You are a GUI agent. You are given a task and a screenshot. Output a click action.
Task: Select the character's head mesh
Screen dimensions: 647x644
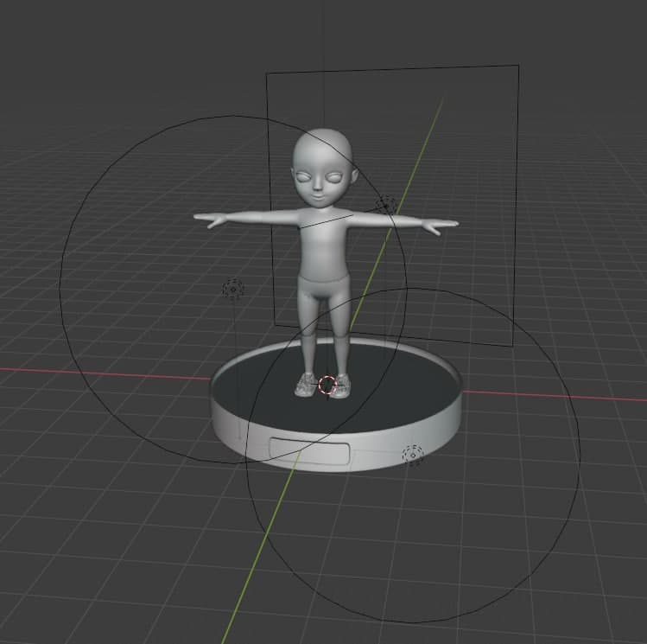pyautogui.click(x=322, y=167)
